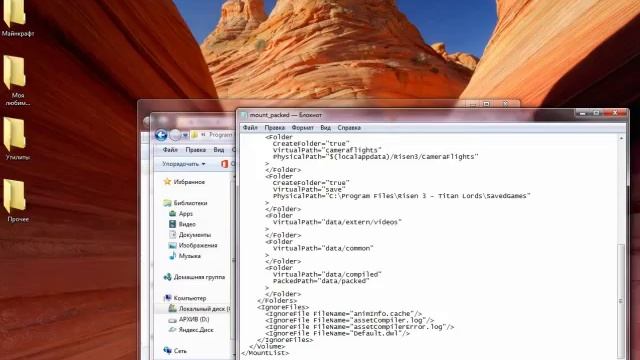This screenshot has height=360, width=640.
Task: Open the Файл menu in Explorer
Action: click(170, 150)
